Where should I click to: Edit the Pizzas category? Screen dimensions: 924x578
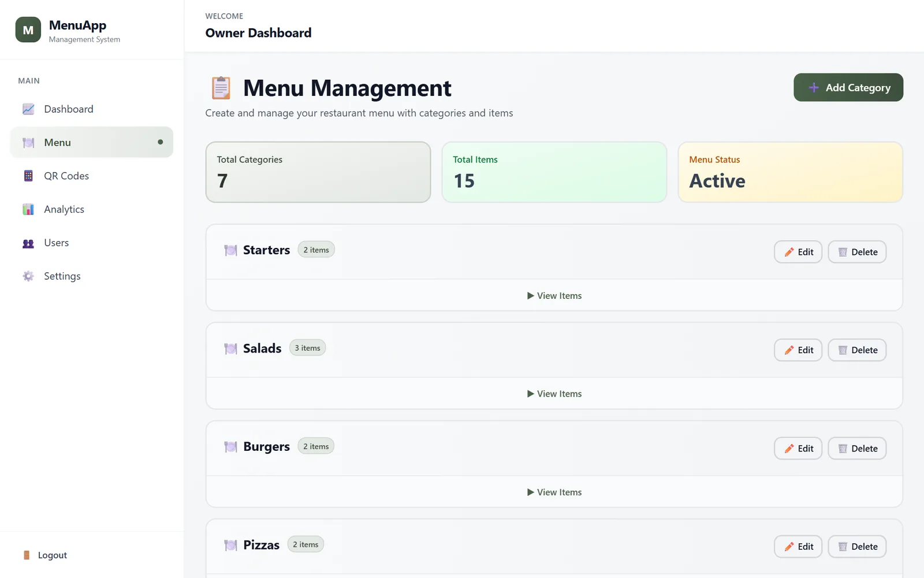798,547
